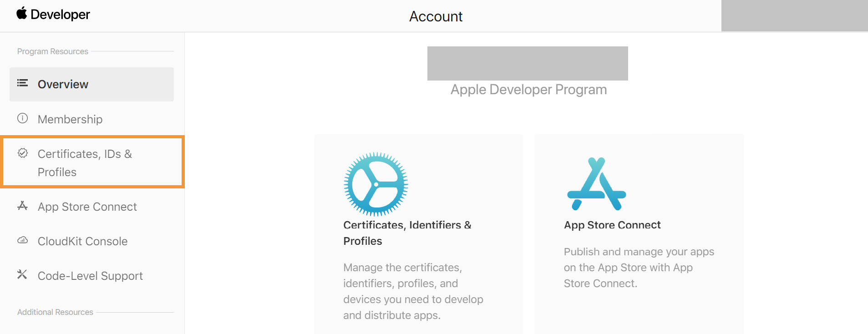Click the Apple logo icon
The image size is (868, 334).
22,13
